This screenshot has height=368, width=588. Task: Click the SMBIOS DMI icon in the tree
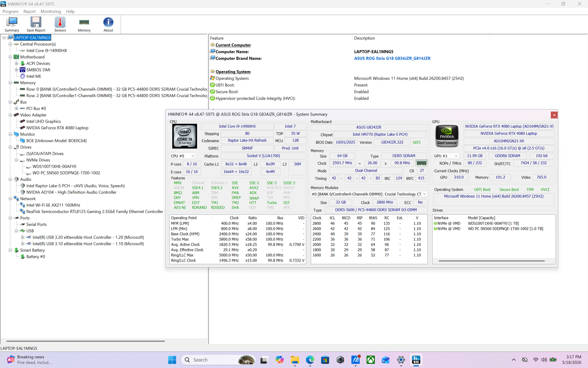coord(22,70)
